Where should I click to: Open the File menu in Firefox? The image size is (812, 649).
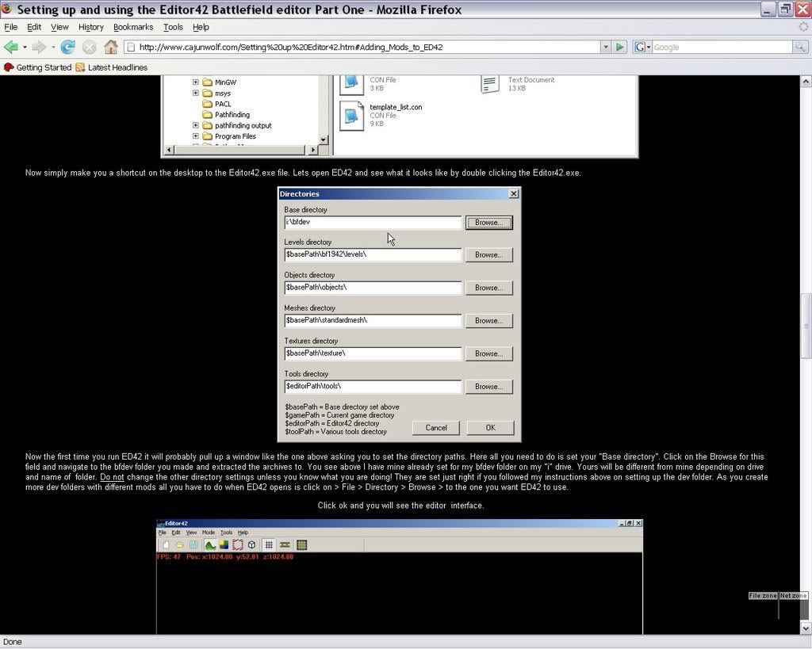pyautogui.click(x=10, y=27)
